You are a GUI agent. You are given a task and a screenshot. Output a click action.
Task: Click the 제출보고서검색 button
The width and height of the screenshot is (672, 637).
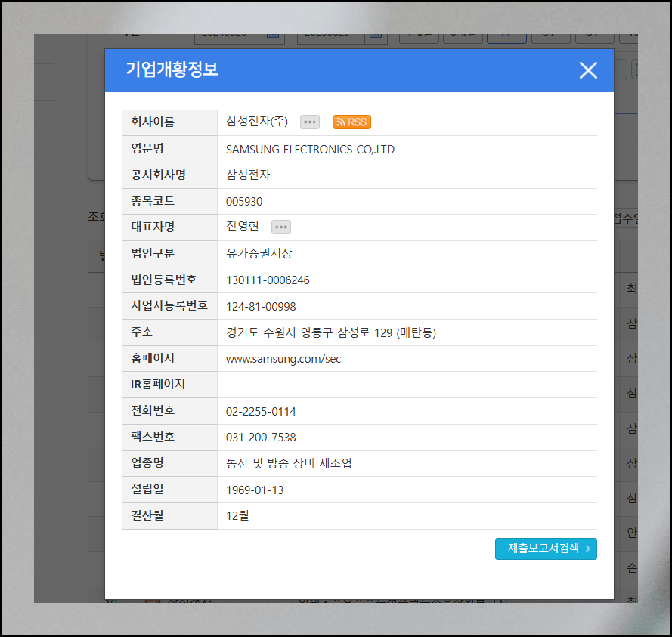[546, 549]
